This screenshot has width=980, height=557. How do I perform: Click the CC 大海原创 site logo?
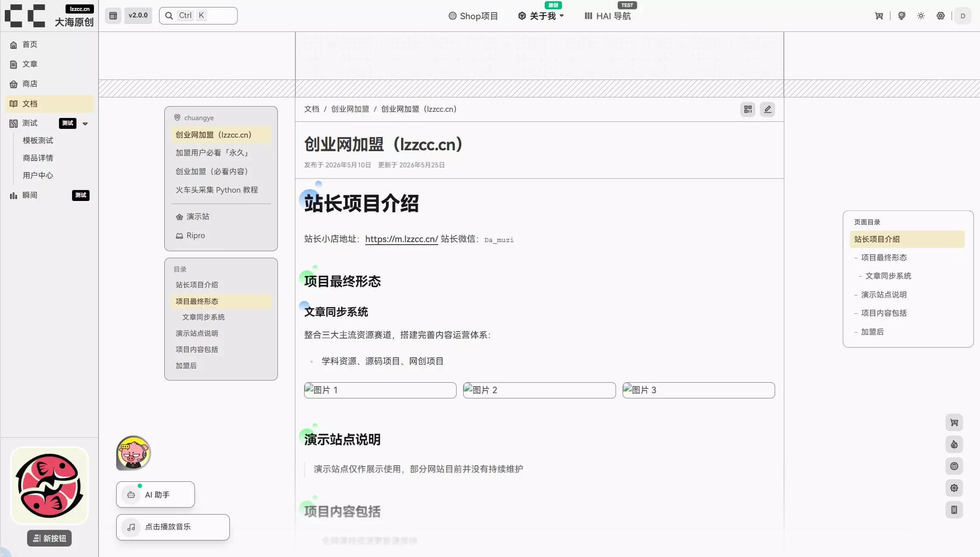49,16
